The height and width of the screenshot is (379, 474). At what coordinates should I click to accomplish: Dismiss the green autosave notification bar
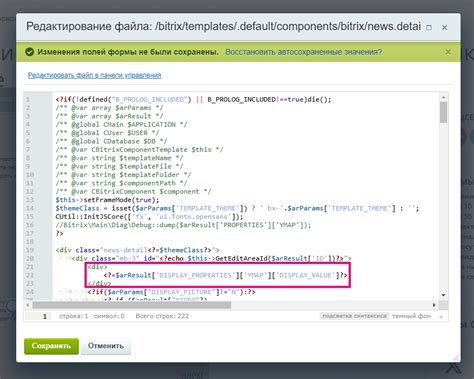coord(448,52)
